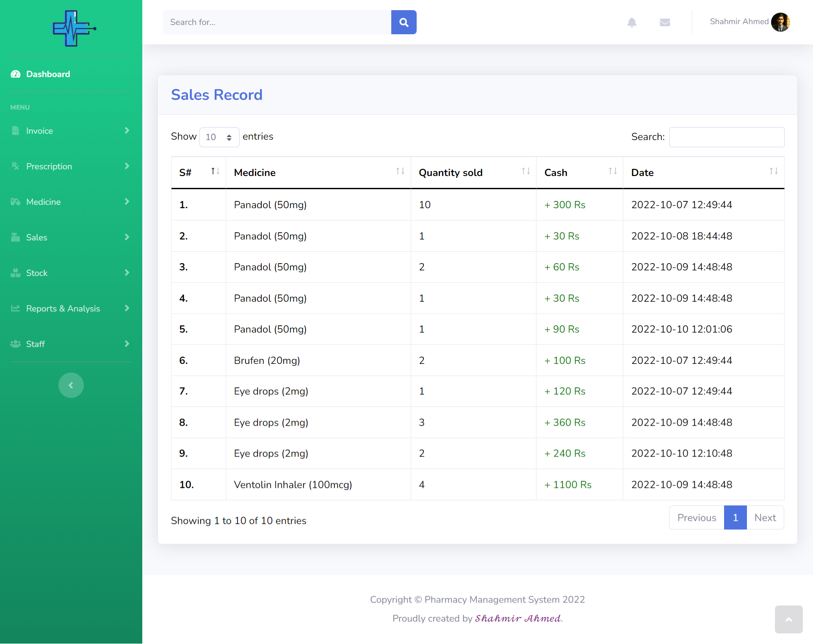Viewport: 813px width, 644px height.
Task: Open the messages envelope icon
Action: tap(665, 22)
